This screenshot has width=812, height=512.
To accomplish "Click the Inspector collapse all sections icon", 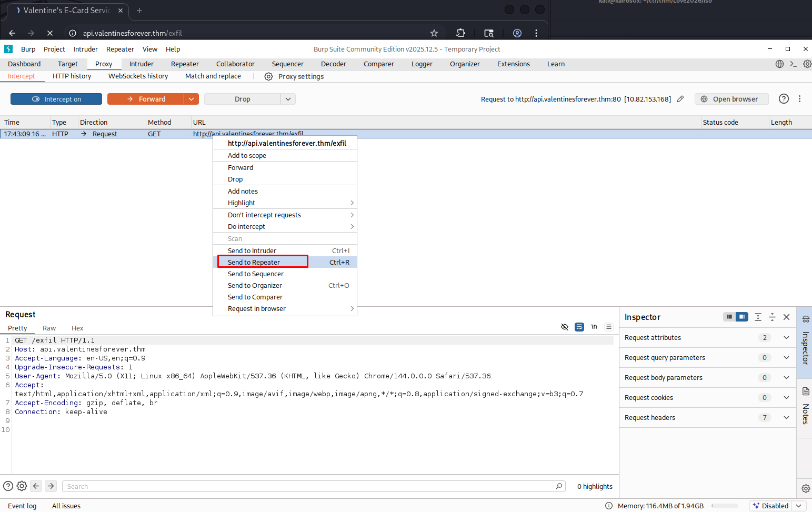I will tap(772, 317).
